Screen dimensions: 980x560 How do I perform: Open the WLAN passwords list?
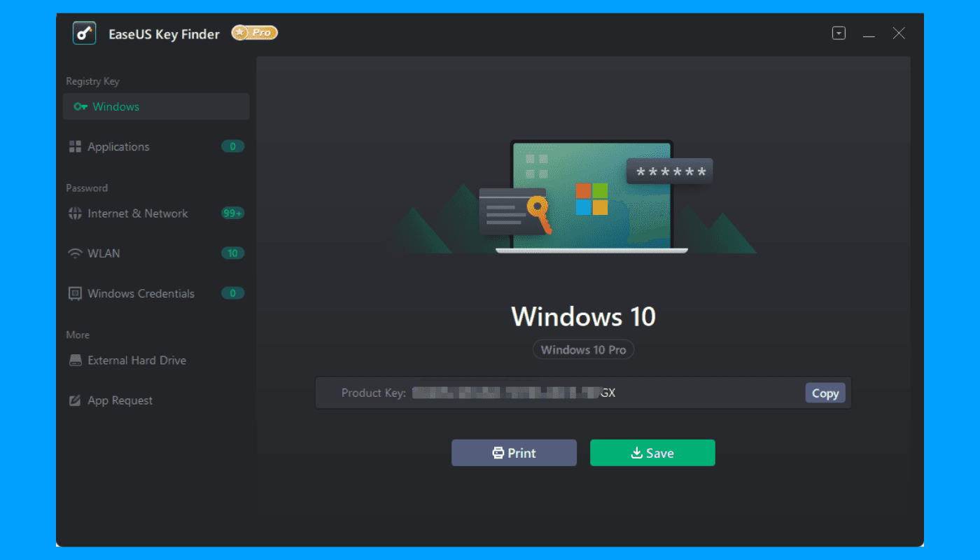(x=156, y=253)
